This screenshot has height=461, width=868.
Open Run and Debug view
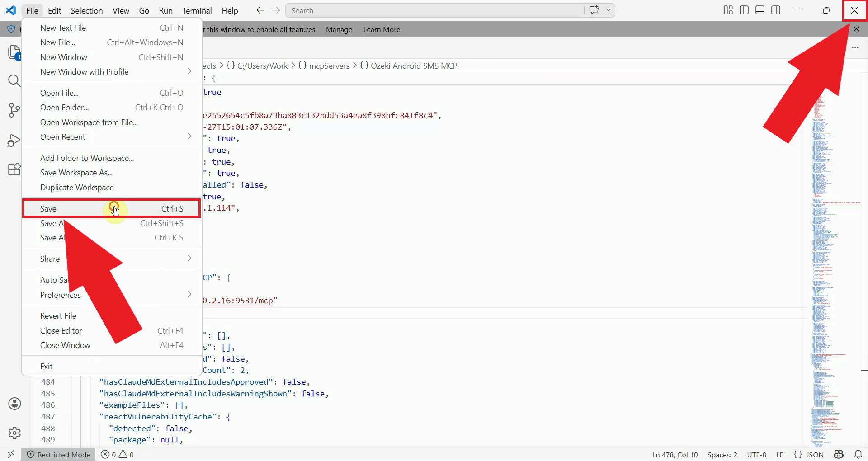pos(14,140)
